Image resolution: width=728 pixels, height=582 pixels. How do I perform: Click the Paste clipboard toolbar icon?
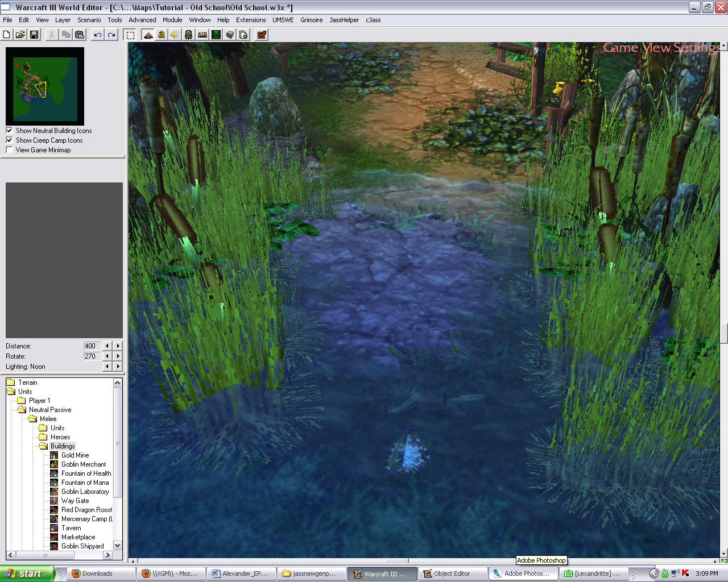point(80,35)
